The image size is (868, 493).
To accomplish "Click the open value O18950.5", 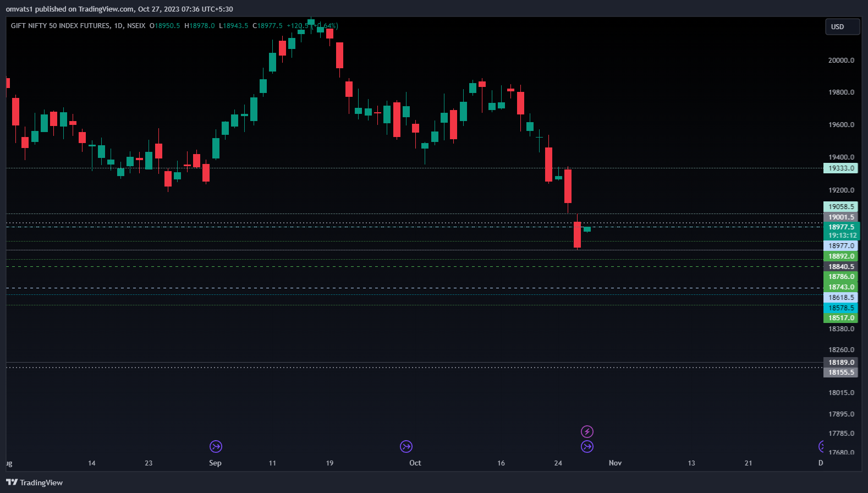I will [165, 26].
